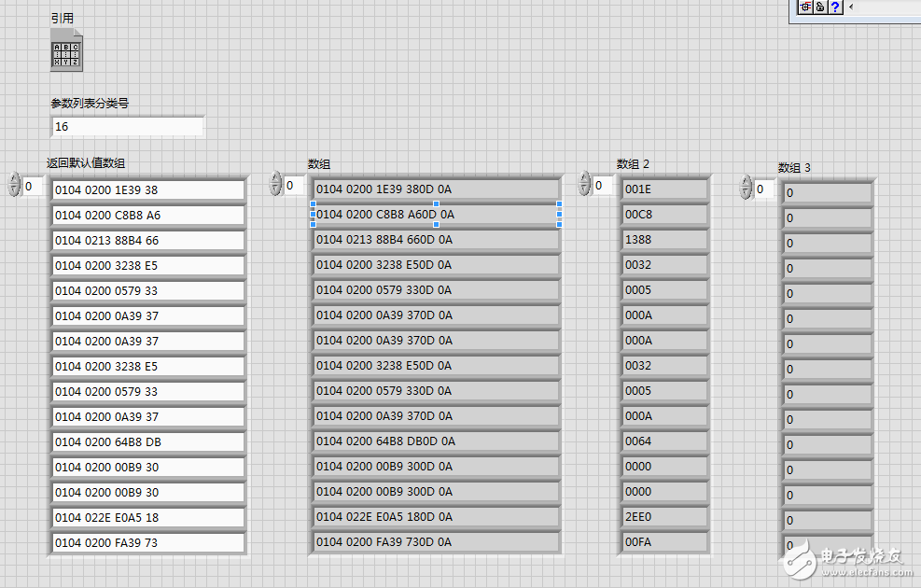Click the 参数列表分类号 label
Image resolution: width=921 pixels, height=588 pixels.
[x=90, y=103]
